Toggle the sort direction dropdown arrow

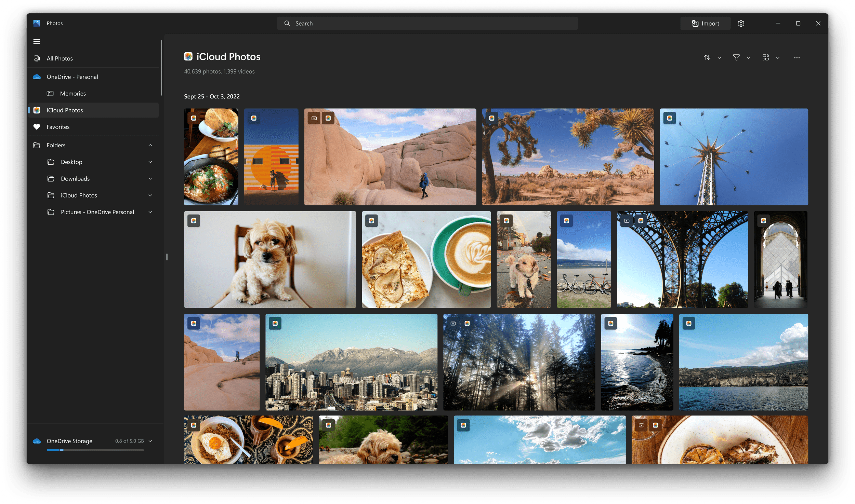click(719, 57)
